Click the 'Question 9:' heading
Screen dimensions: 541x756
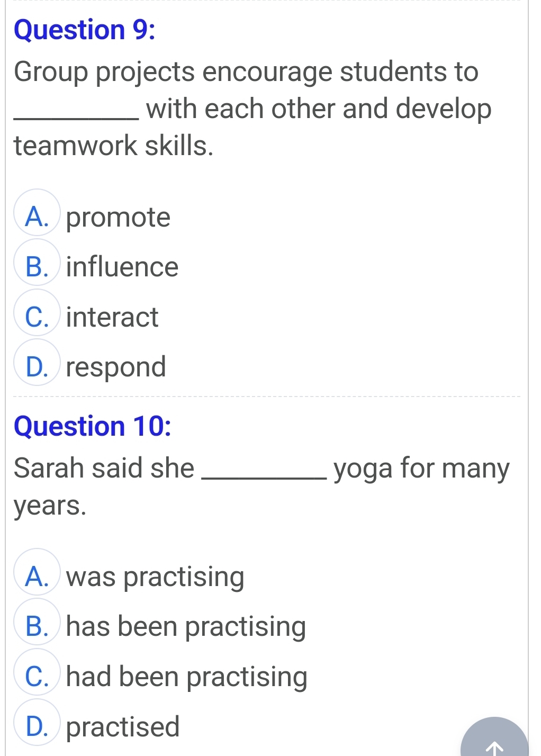click(x=85, y=30)
